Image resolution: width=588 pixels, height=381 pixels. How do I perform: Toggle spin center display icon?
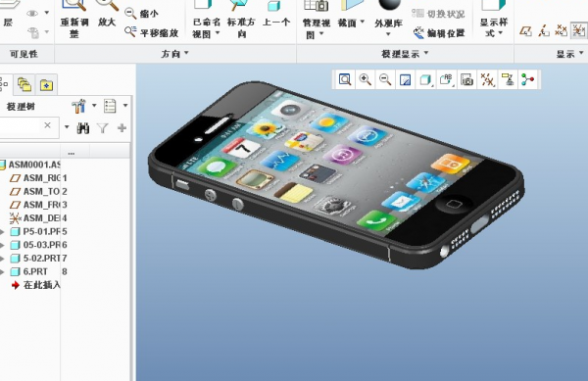(527, 79)
